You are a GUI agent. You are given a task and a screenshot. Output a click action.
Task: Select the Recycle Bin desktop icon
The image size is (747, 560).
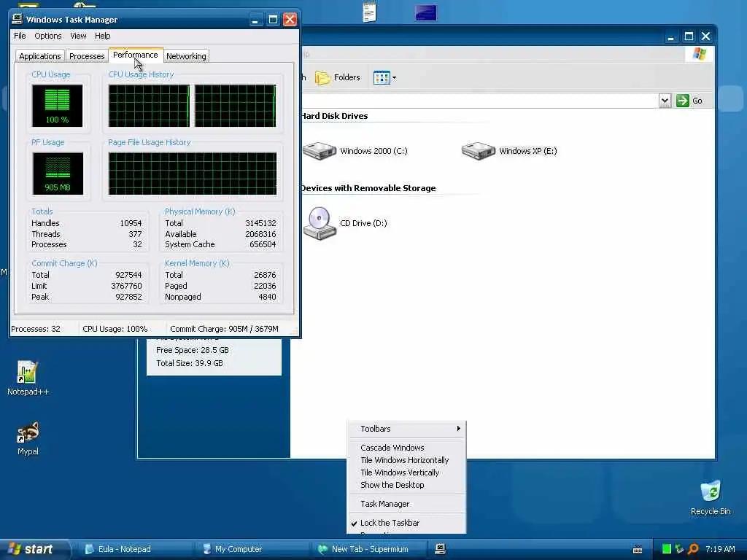(711, 491)
